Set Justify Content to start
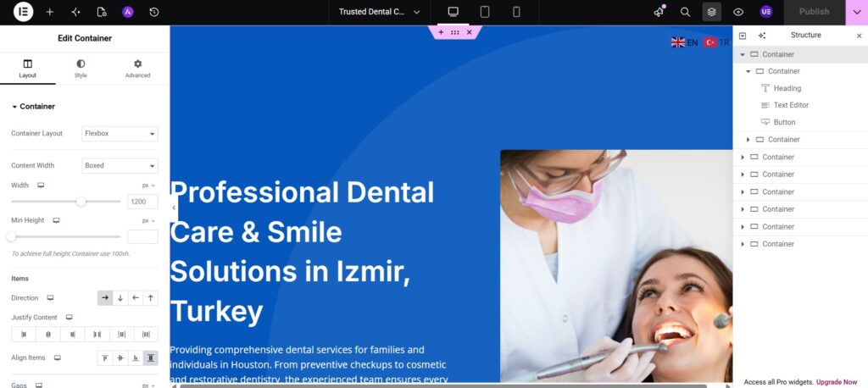 24,335
